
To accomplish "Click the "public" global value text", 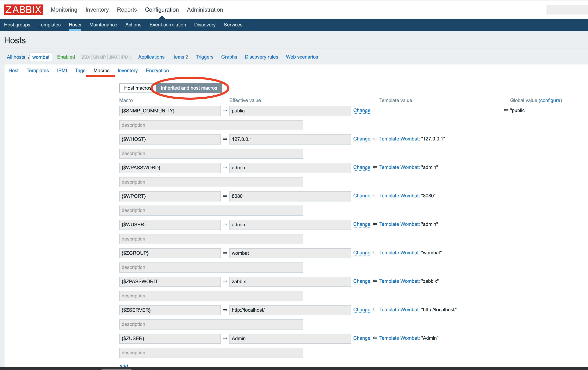I will coord(518,110).
